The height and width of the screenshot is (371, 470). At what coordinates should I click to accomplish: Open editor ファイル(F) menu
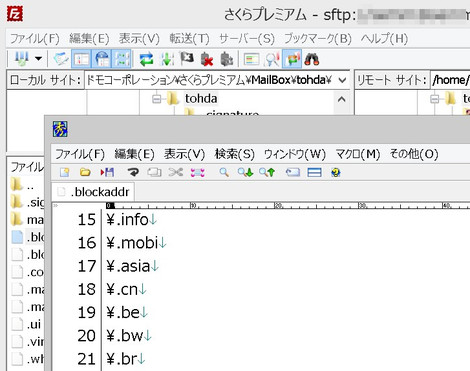pyautogui.click(x=80, y=154)
